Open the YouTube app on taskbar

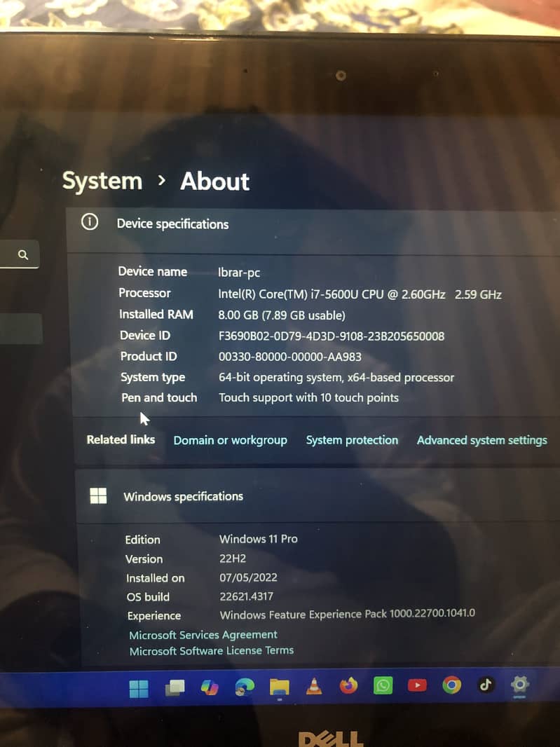[x=417, y=685]
